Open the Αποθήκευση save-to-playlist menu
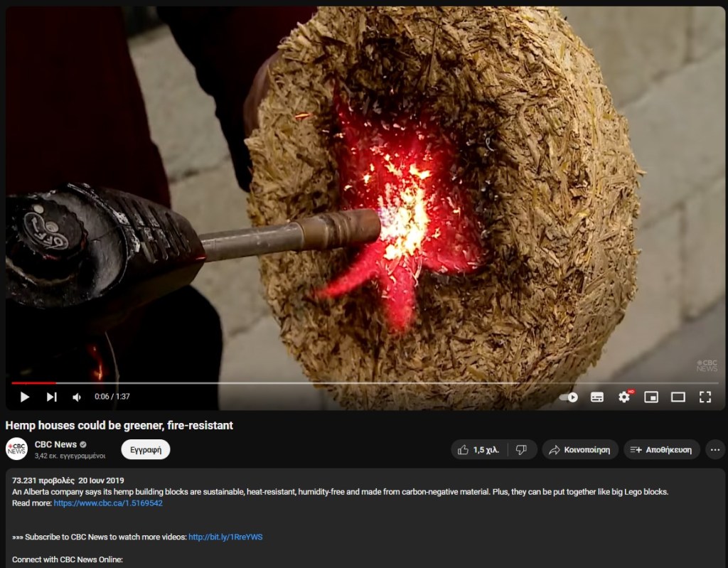Viewport: 728px width, 568px height. [661, 450]
